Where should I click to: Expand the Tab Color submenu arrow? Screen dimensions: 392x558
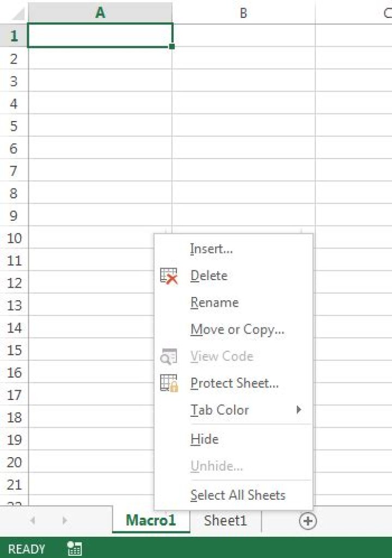299,410
